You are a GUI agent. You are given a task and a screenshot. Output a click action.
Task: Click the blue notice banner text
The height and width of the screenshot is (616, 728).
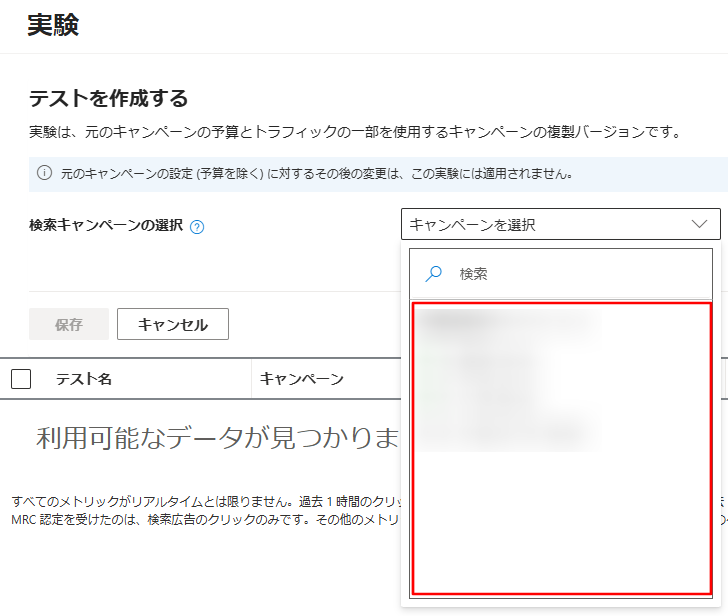click(x=316, y=173)
